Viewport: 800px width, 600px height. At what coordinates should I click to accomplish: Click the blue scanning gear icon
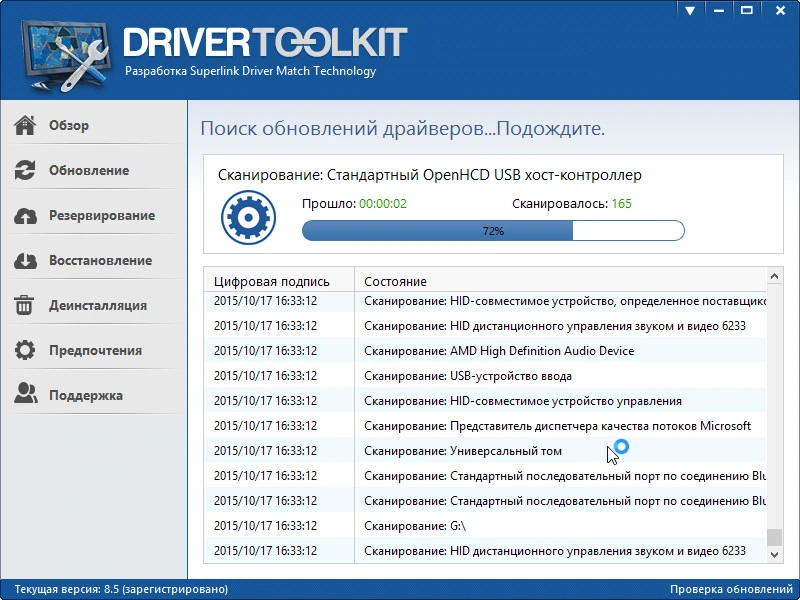tap(248, 217)
